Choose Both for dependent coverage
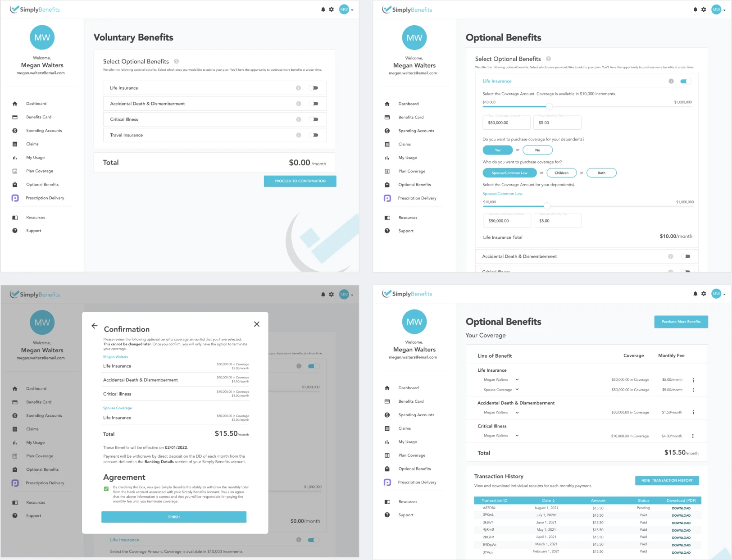732x560 pixels. [x=601, y=173]
